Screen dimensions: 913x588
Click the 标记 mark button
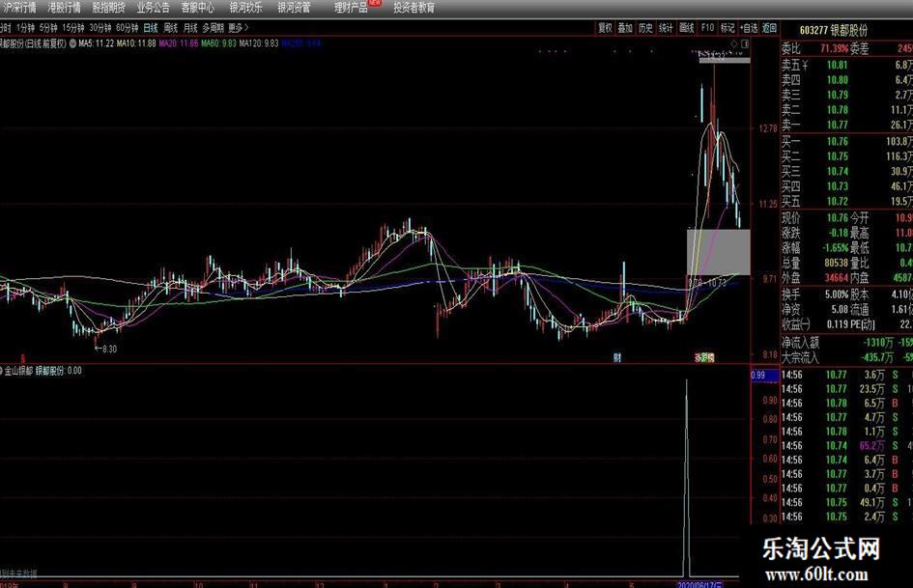pyautogui.click(x=728, y=27)
